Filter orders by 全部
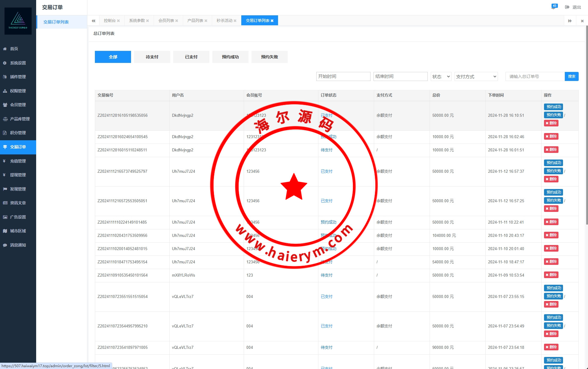Image resolution: width=588 pixels, height=369 pixels. (113, 57)
